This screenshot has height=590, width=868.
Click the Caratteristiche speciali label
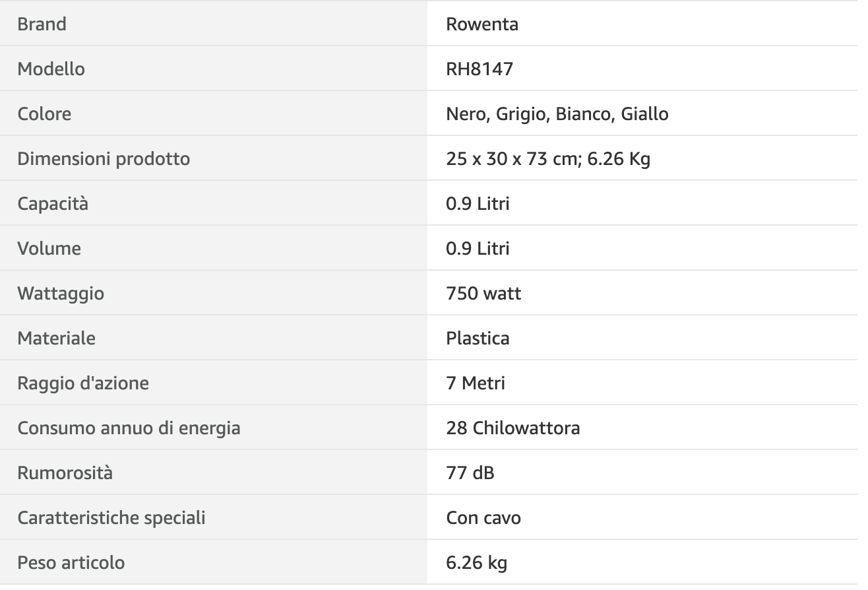click(111, 517)
